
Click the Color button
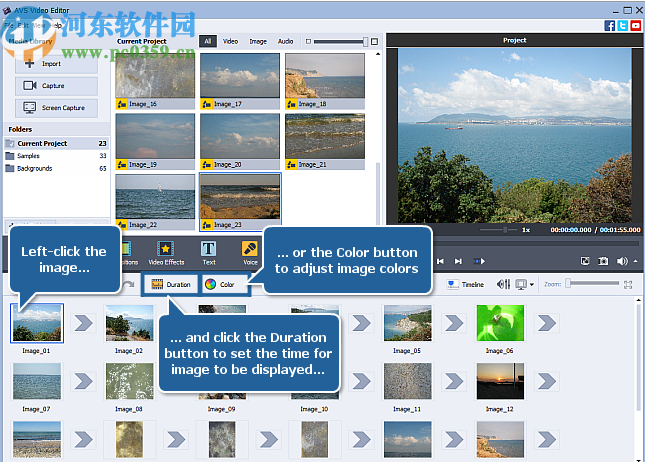click(x=225, y=284)
